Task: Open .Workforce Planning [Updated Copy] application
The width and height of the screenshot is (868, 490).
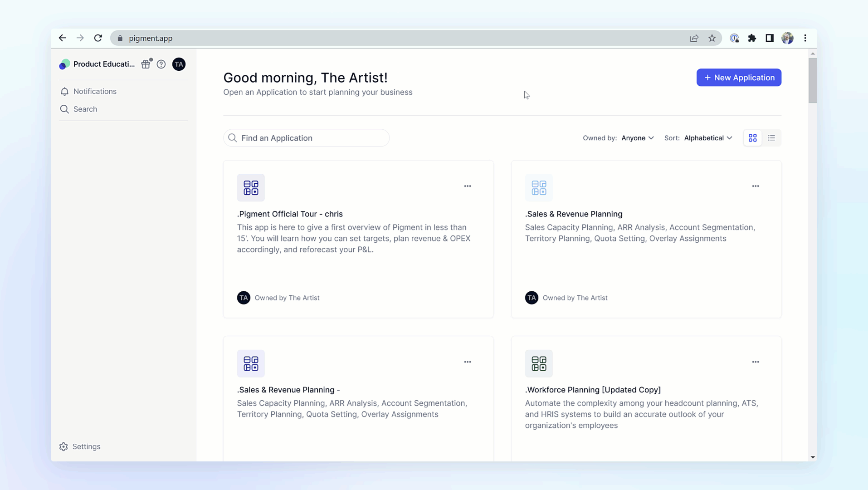Action: click(593, 390)
